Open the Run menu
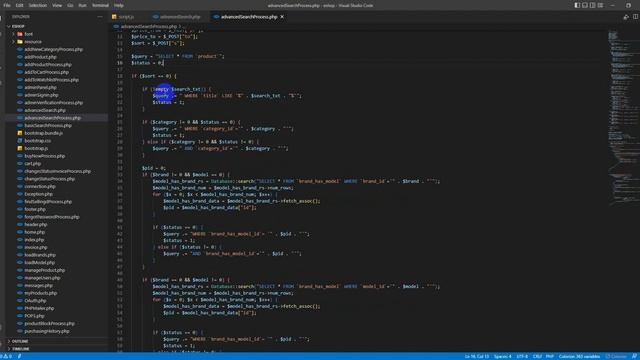The height and width of the screenshot is (360, 640). [x=82, y=5]
